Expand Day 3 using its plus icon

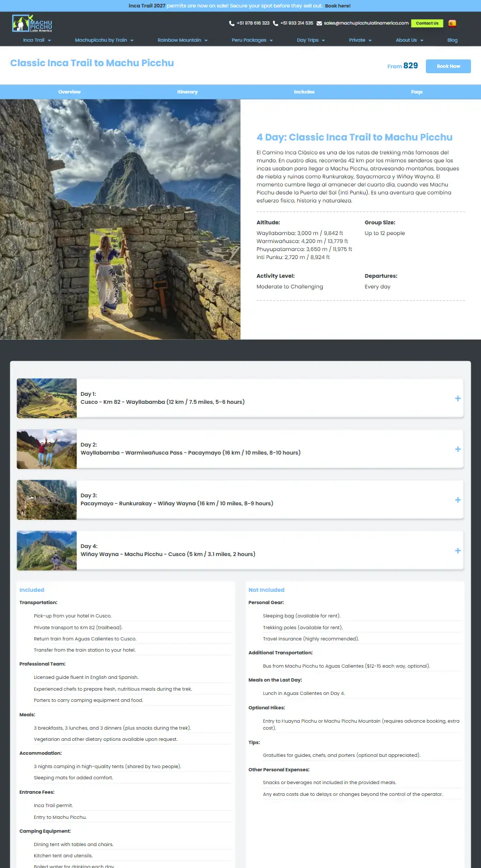tap(457, 500)
